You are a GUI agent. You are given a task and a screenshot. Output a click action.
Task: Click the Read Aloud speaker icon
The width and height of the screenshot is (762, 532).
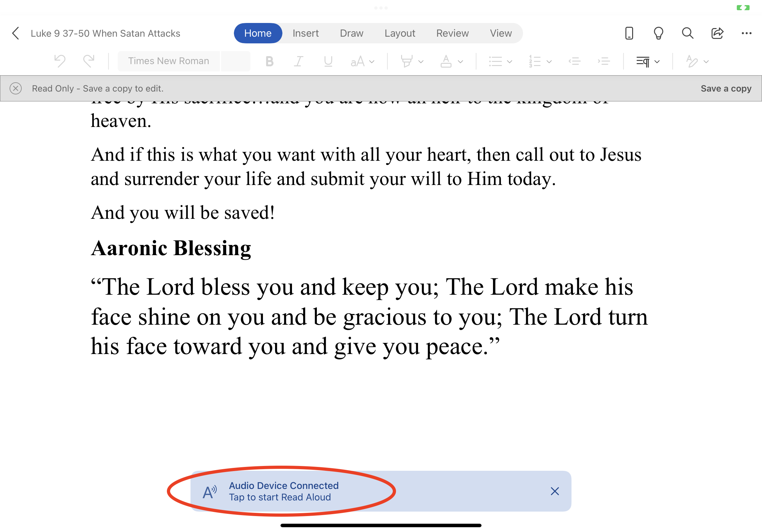pos(210,491)
